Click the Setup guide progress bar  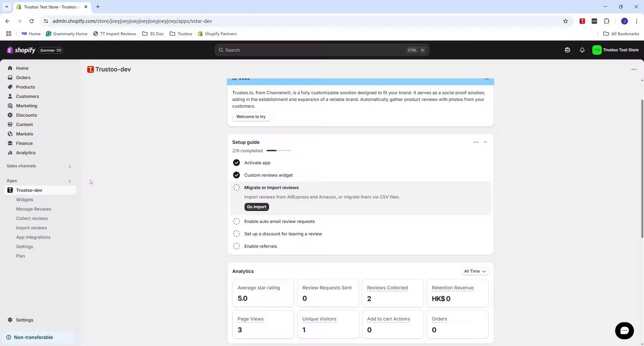[278, 151]
